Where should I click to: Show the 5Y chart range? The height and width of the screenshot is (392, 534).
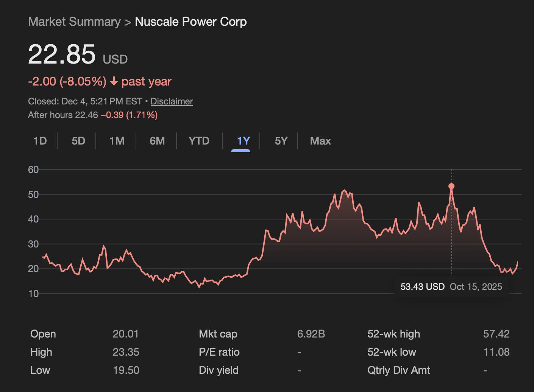pos(281,141)
